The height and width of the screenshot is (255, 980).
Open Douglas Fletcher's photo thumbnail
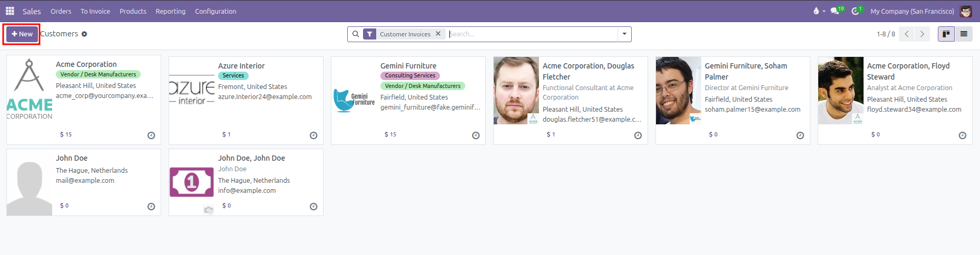click(516, 91)
